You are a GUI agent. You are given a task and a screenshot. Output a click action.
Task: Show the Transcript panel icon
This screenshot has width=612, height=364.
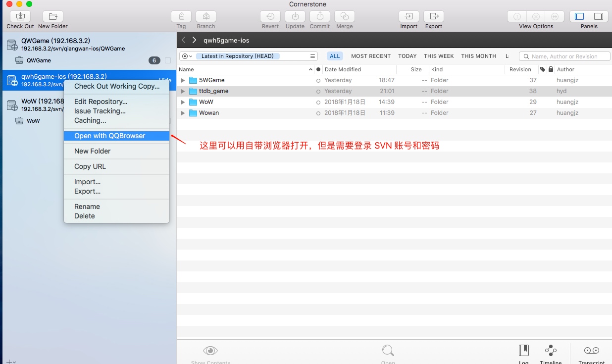tap(592, 351)
